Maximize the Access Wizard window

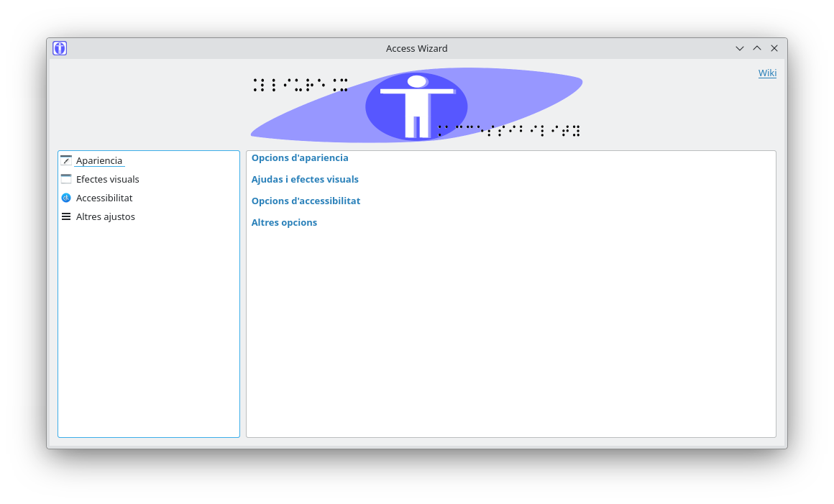(757, 48)
